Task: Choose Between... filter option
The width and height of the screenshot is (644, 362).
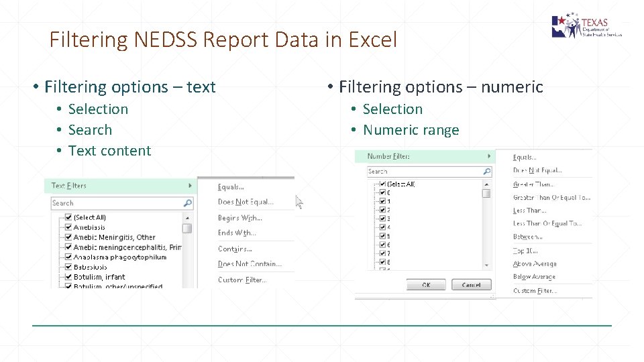Action: pyautogui.click(x=528, y=237)
